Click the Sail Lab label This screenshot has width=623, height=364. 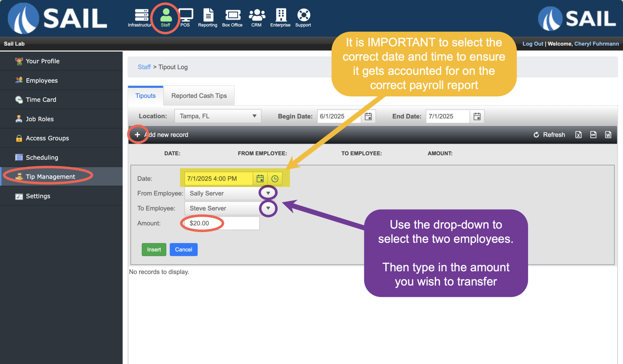tap(14, 44)
